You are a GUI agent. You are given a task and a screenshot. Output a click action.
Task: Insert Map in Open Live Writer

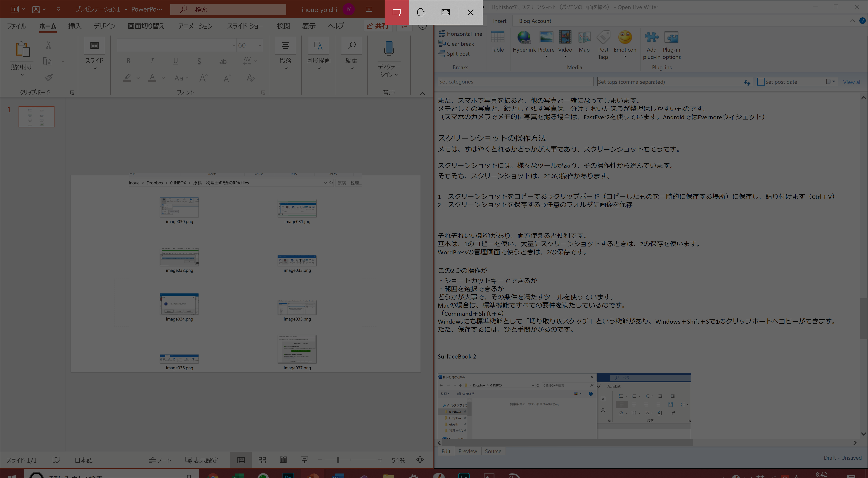point(584,41)
